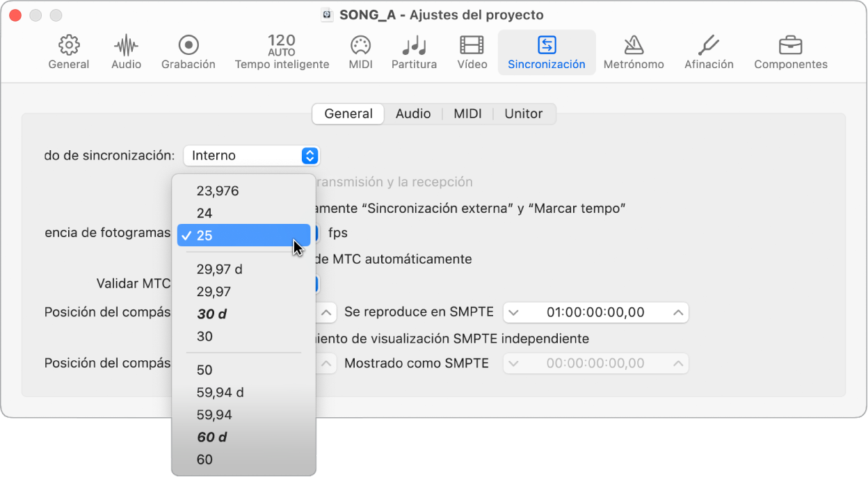The image size is (868, 477).
Task: Open the Audio tab under Sincronización
Action: pos(413,113)
